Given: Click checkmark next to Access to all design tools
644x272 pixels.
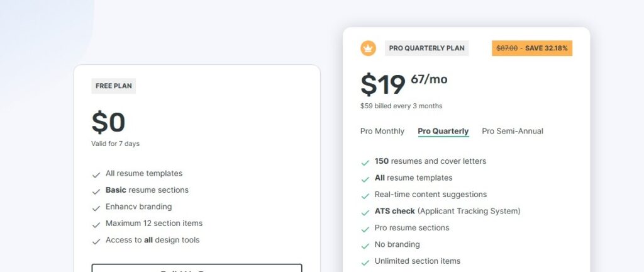Looking at the screenshot, I should pyautogui.click(x=96, y=241).
